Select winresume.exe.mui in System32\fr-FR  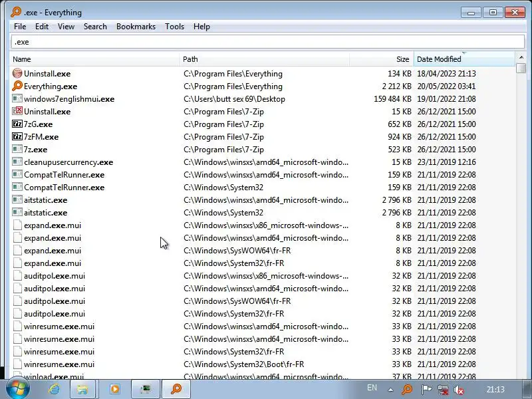pyautogui.click(x=59, y=352)
